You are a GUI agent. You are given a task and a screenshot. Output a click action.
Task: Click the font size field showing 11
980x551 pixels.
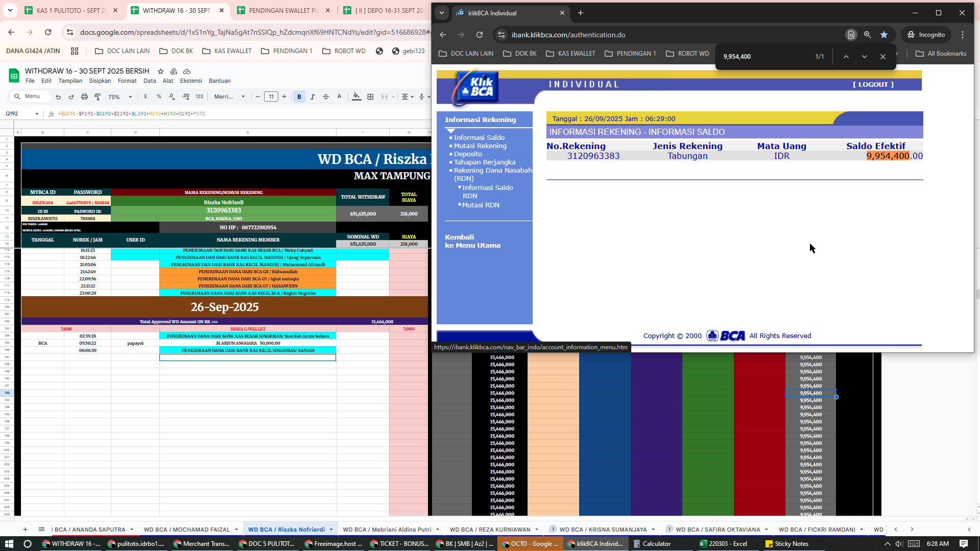[x=271, y=97]
